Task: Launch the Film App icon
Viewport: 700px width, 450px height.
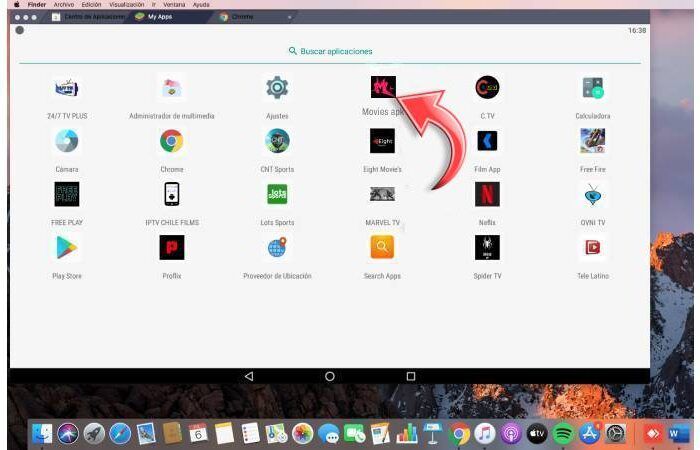Action: pyautogui.click(x=488, y=141)
